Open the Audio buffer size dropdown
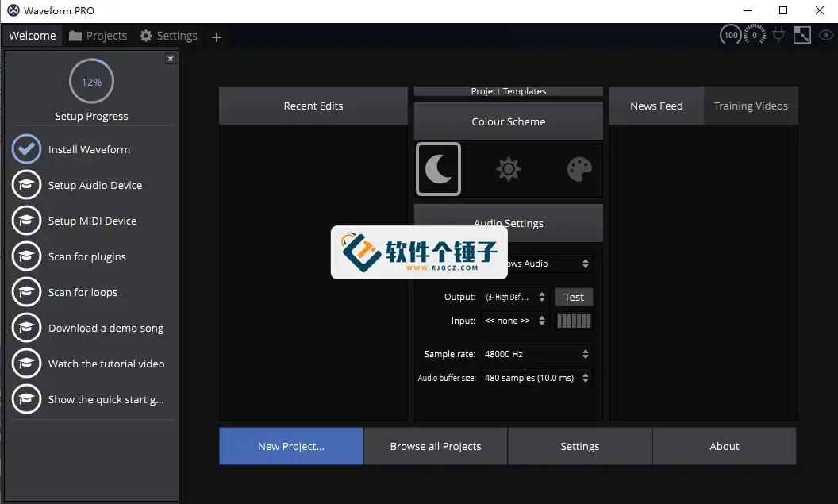The height and width of the screenshot is (504, 838). pos(536,378)
